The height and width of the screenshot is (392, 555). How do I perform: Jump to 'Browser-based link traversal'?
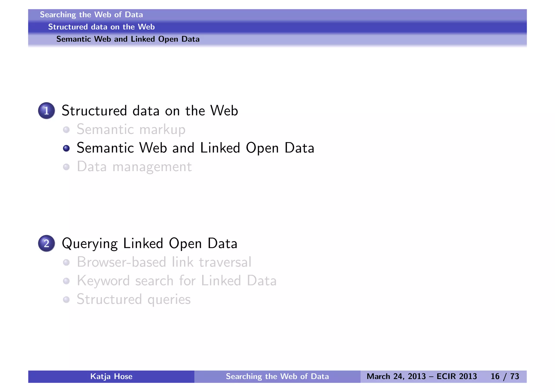164,262
